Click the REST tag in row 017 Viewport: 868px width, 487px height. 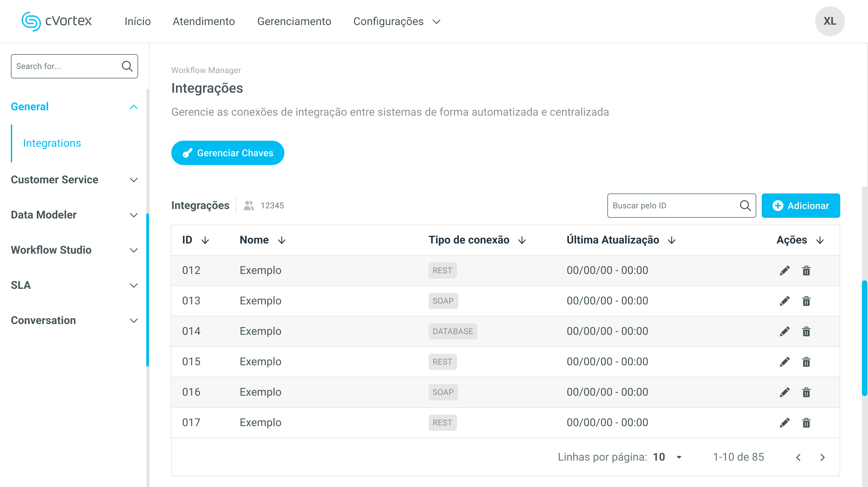[442, 423]
